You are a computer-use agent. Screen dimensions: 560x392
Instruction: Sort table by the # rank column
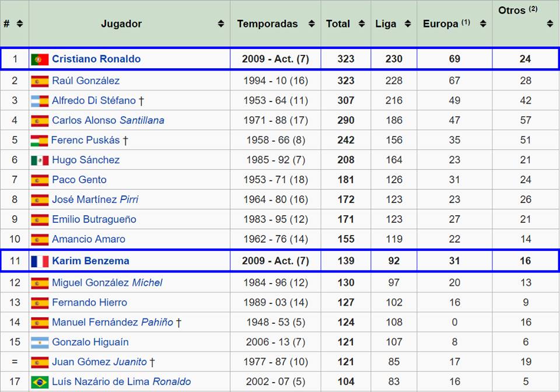click(x=20, y=24)
